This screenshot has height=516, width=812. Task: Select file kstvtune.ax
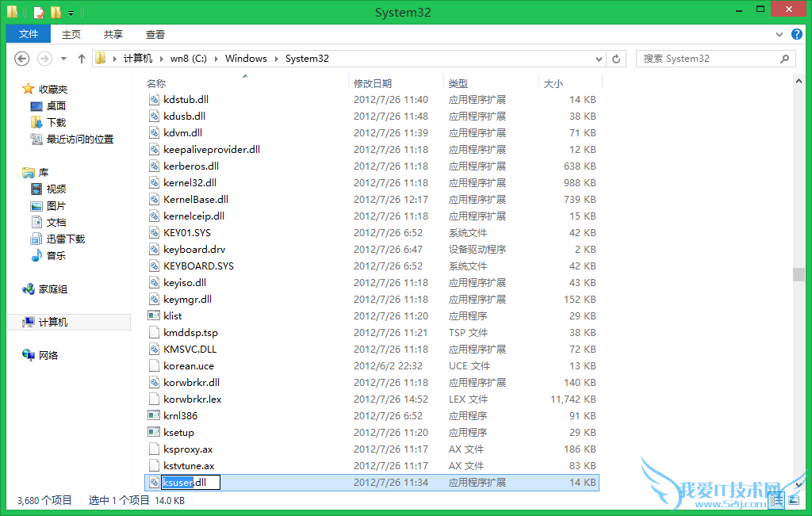tap(189, 466)
